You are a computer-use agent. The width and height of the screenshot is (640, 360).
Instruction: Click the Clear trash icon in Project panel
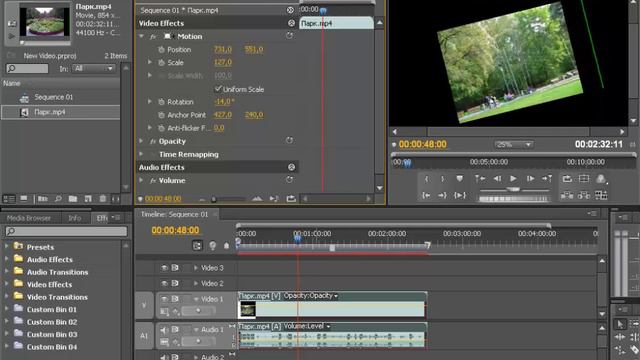coord(103,199)
